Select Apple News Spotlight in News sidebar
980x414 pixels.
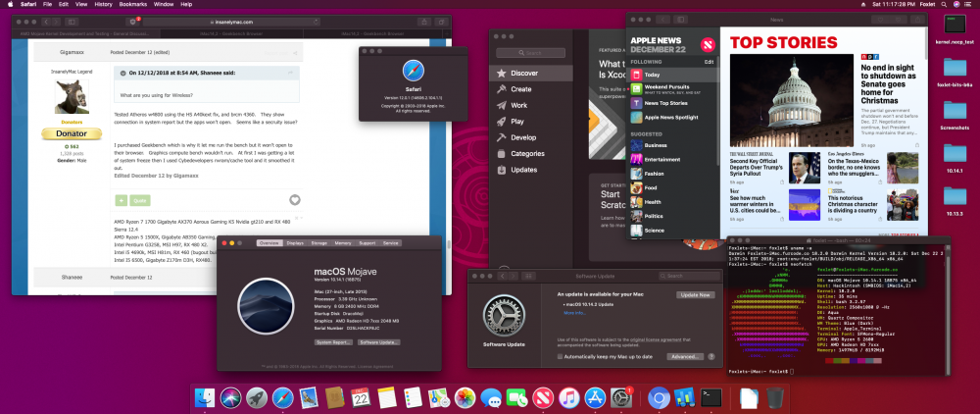coord(673,118)
